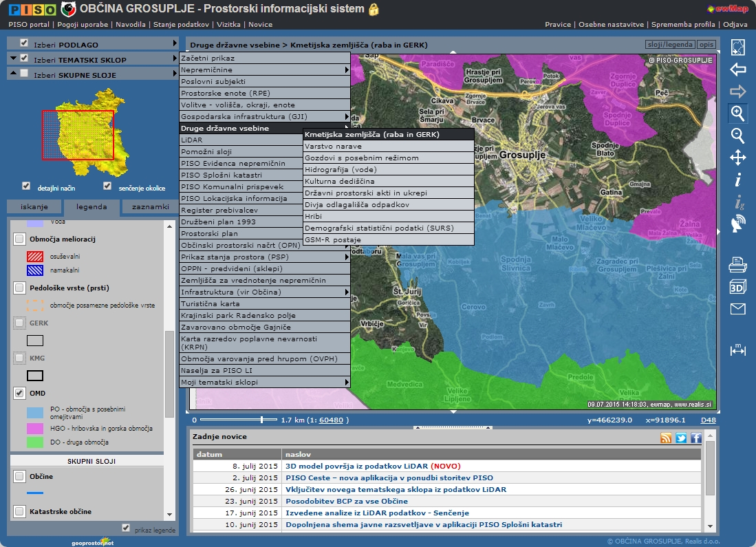
Task: Enable the Območja melioracij checkbox
Action: coord(19,239)
